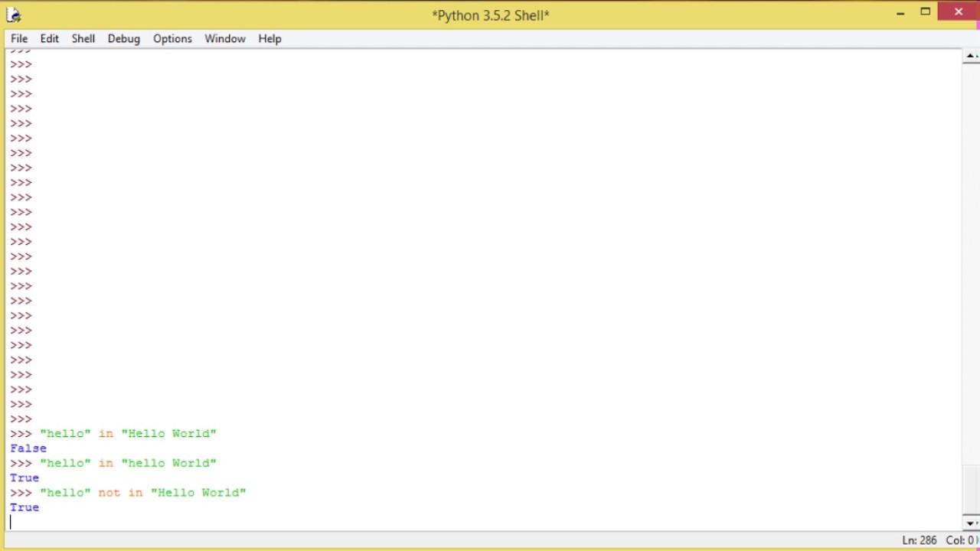Open the Window menu
The width and height of the screenshot is (980, 551).
[x=225, y=38]
